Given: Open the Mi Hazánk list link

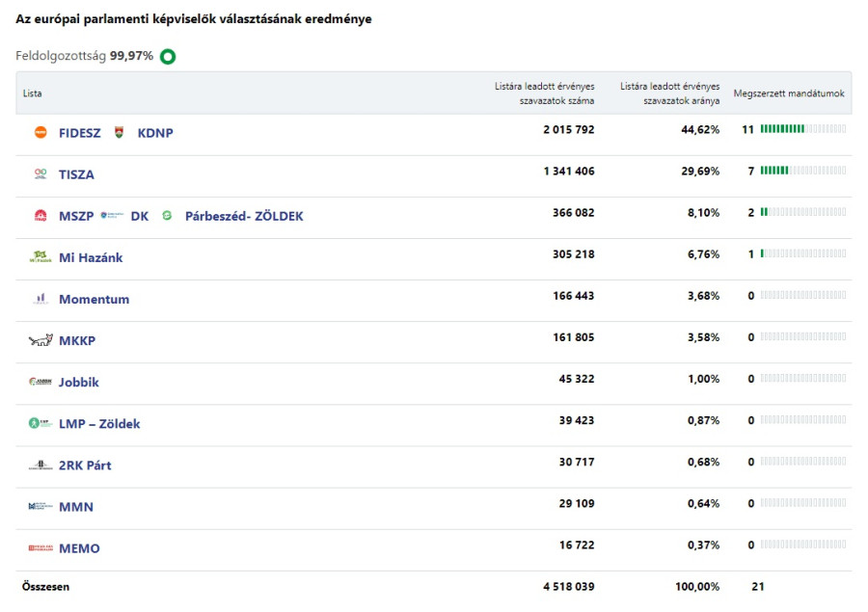Looking at the screenshot, I should (91, 257).
